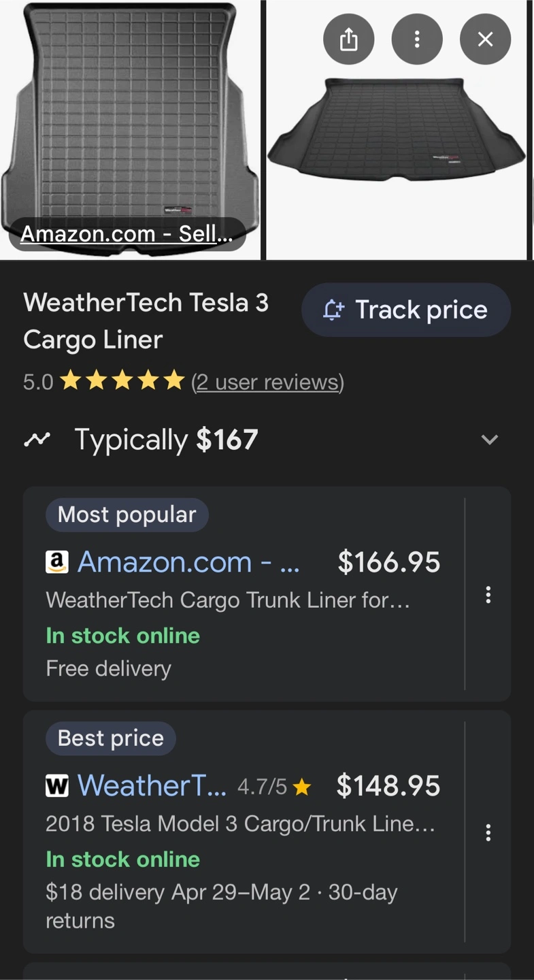View the first cargo liner thumbnail
The image size is (534, 980).
pyautogui.click(x=130, y=129)
